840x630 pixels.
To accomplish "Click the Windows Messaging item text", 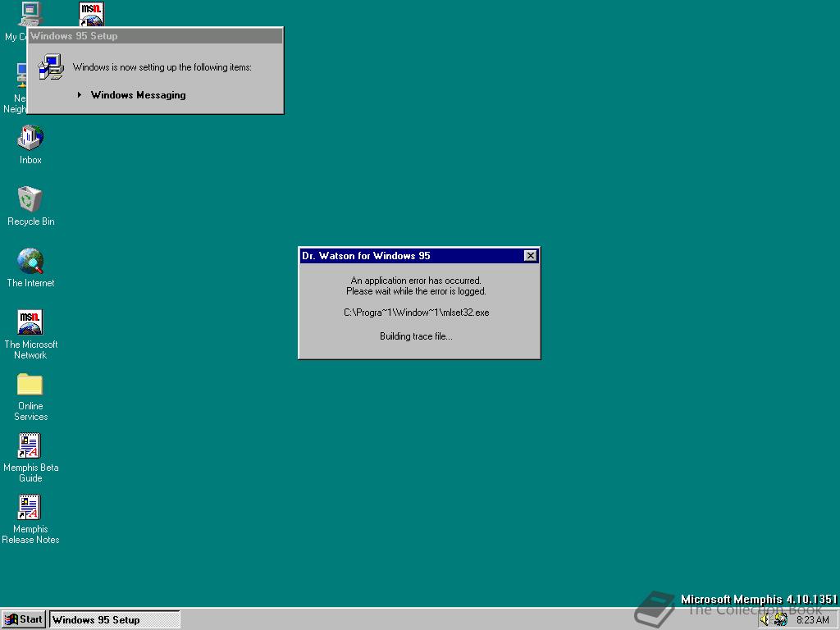I will pos(138,95).
